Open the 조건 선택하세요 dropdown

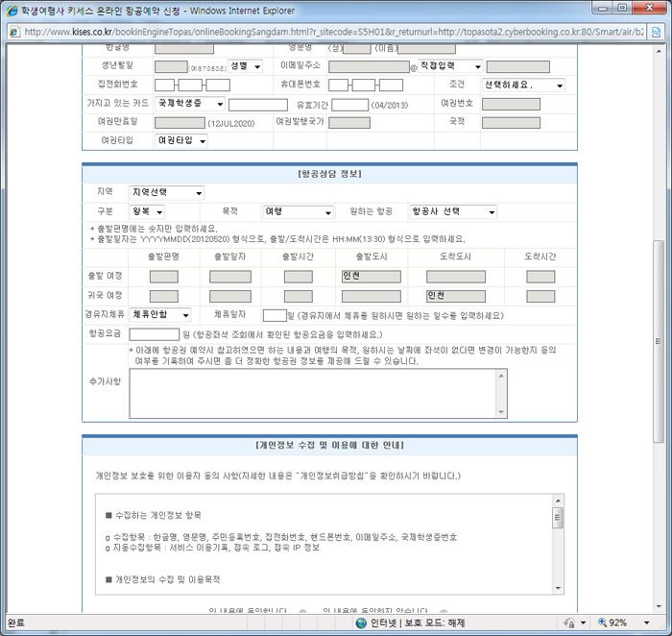click(523, 86)
